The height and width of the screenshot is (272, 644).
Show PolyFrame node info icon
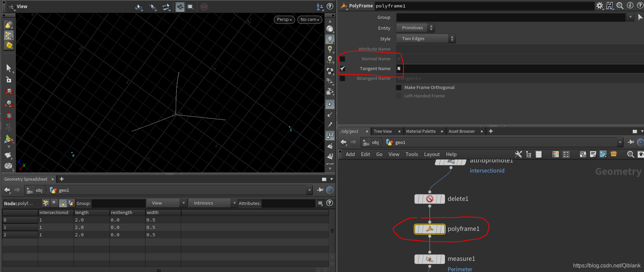[630, 5]
